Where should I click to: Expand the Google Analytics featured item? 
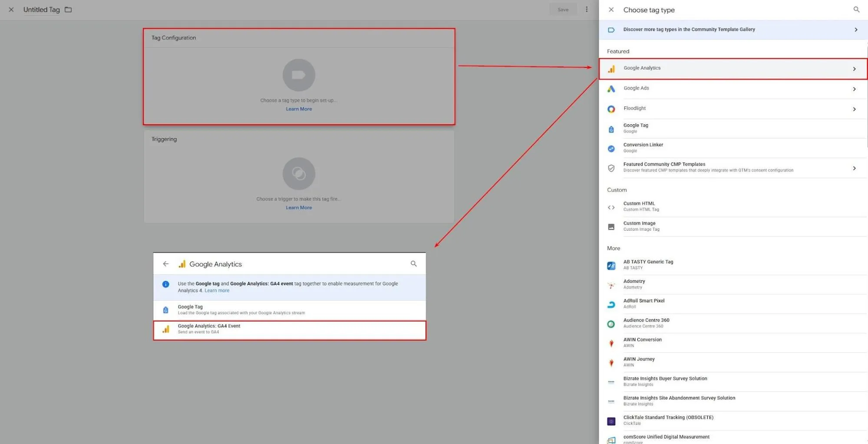tap(854, 69)
